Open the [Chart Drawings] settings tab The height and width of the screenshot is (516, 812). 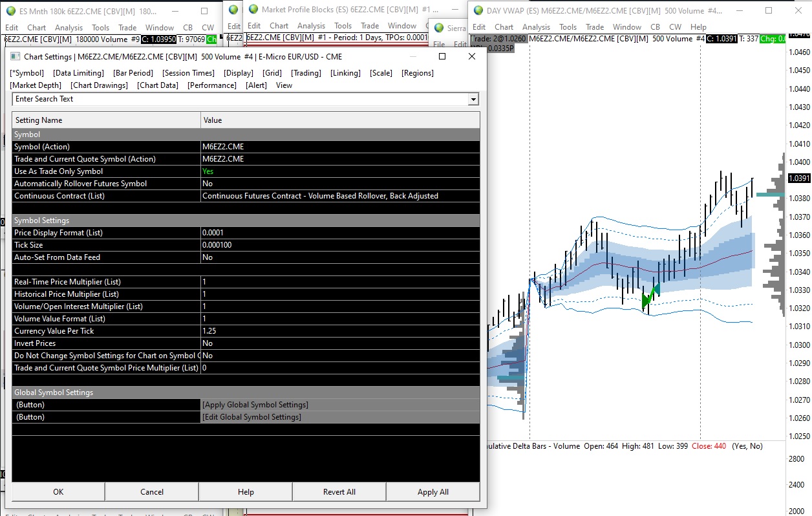coord(99,85)
